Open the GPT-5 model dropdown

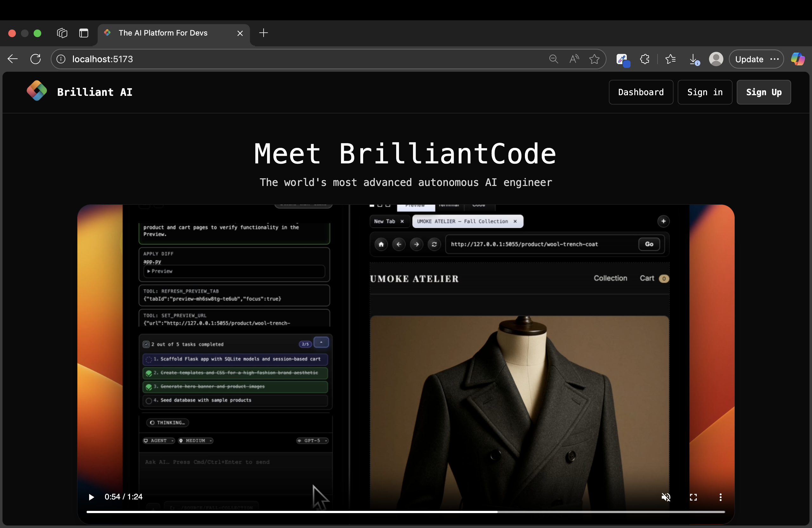(x=312, y=441)
